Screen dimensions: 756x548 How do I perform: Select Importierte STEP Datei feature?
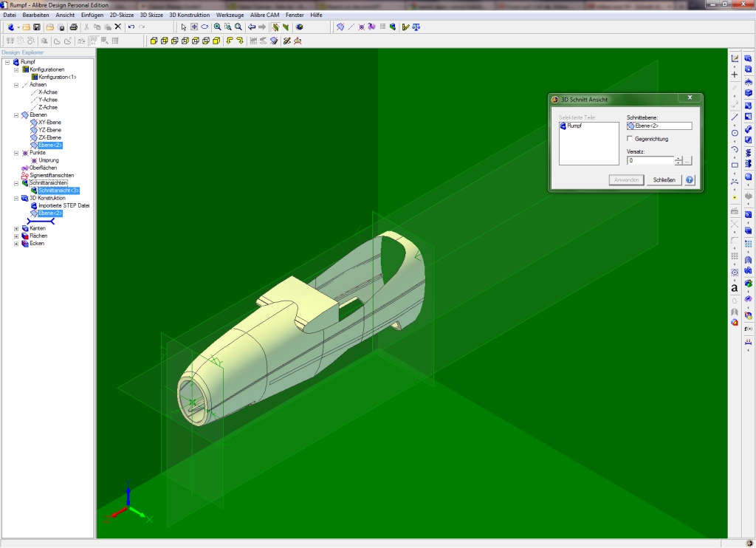(x=63, y=206)
